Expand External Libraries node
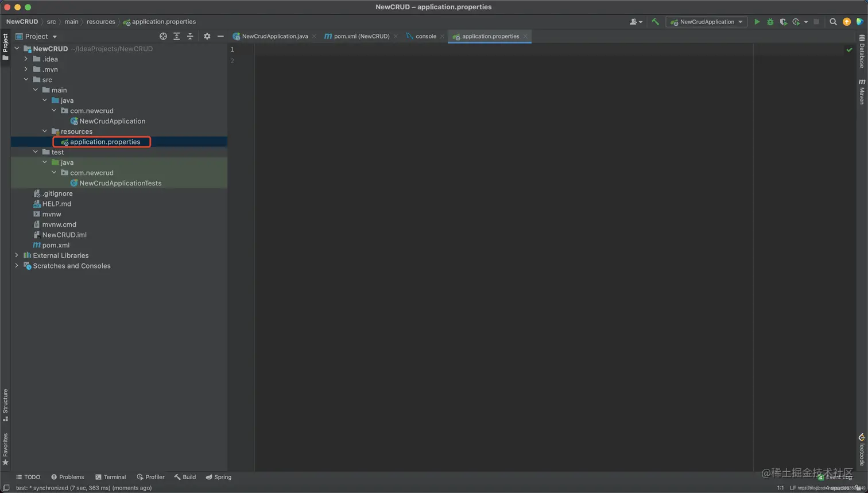 point(17,255)
